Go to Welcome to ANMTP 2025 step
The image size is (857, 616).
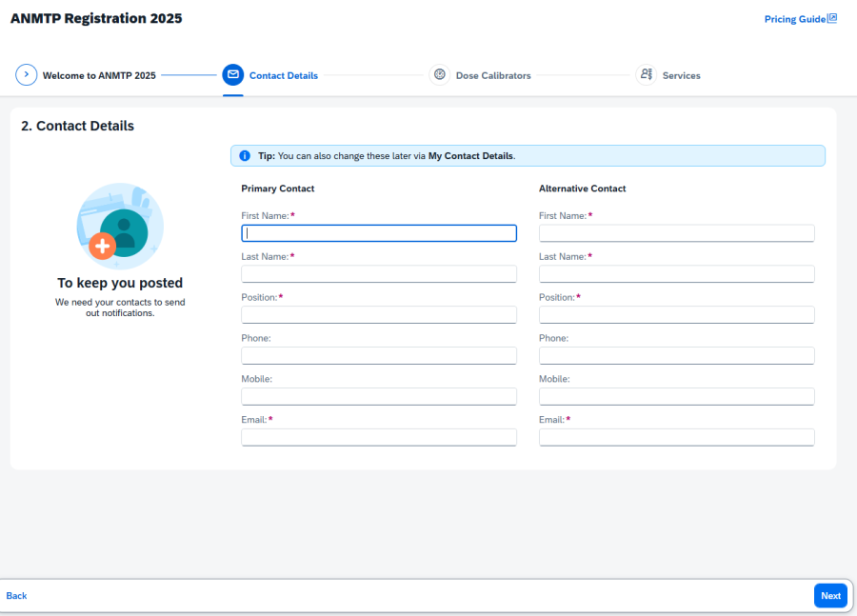click(98, 76)
